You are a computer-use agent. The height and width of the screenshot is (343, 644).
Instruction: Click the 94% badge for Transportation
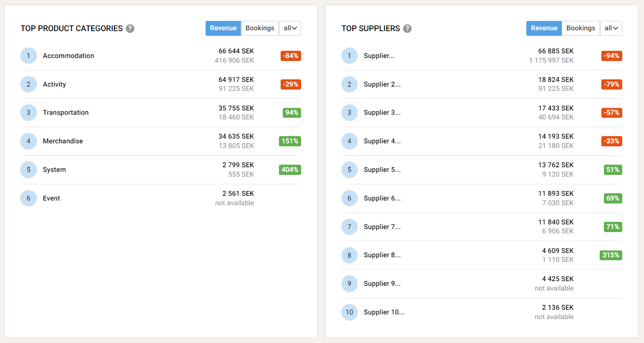(292, 113)
